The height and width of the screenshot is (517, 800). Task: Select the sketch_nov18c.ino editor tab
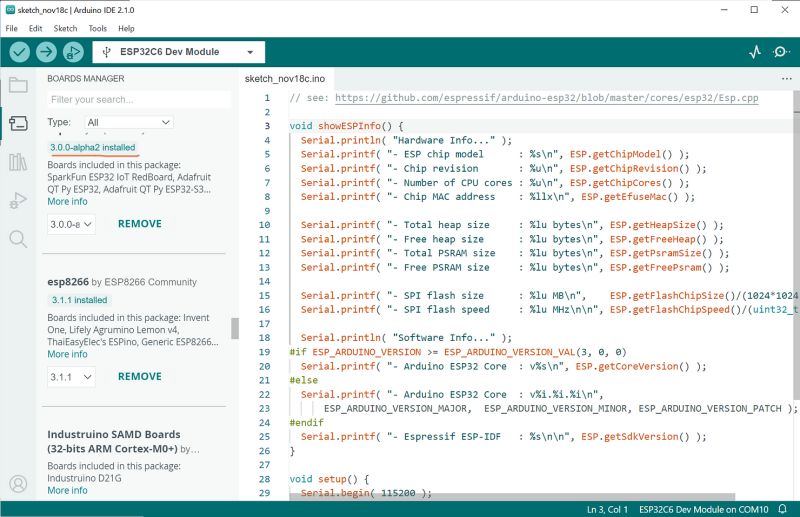tap(285, 79)
